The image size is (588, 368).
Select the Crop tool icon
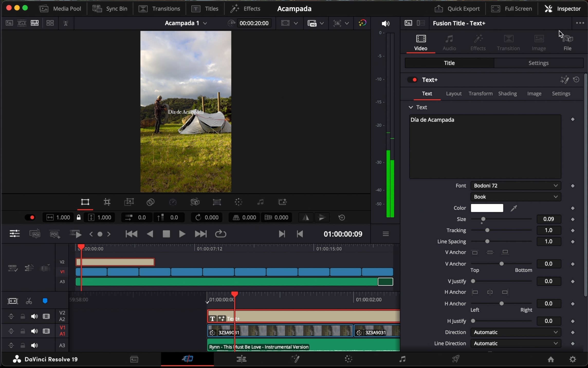click(x=107, y=202)
